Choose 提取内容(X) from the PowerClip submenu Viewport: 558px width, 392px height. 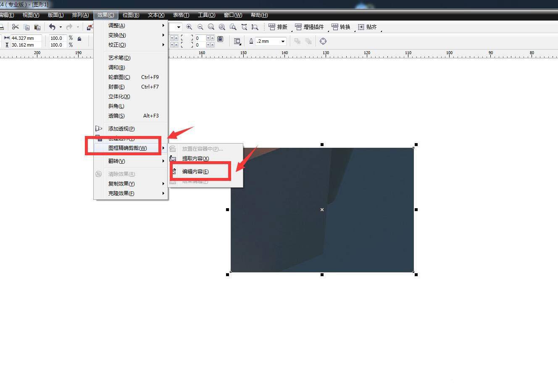(x=195, y=159)
